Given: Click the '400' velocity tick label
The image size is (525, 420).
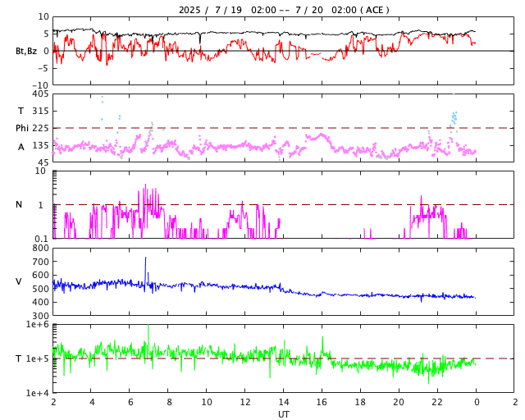Looking at the screenshot, I should [40, 302].
